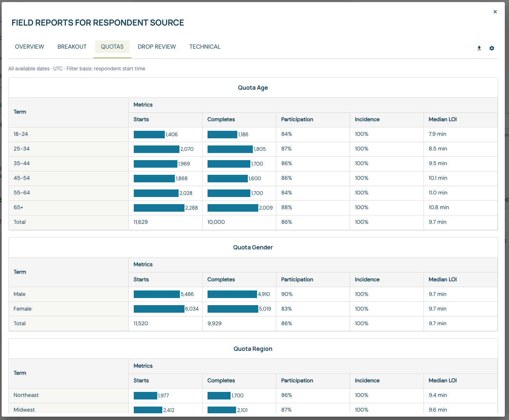Screen dimensions: 509x420
Task: Switch to the Breakout tab
Action: tap(72, 47)
